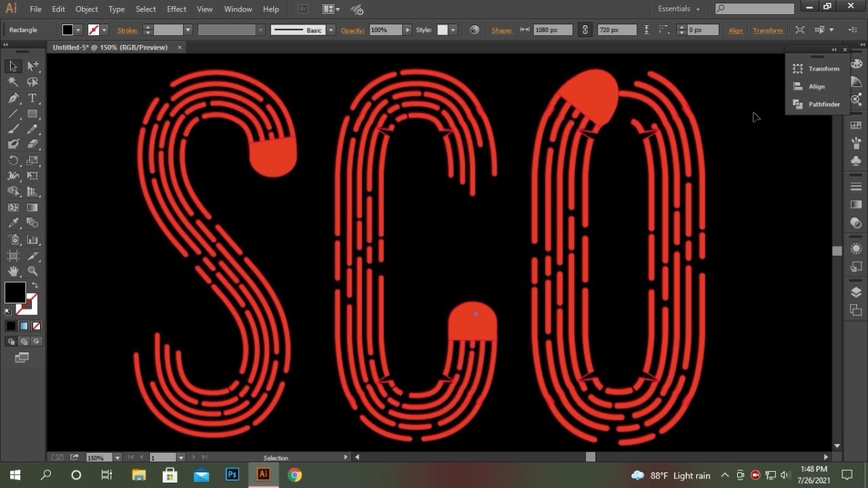This screenshot has height=488, width=868.
Task: Select the Column Graph tool
Action: [x=33, y=239]
